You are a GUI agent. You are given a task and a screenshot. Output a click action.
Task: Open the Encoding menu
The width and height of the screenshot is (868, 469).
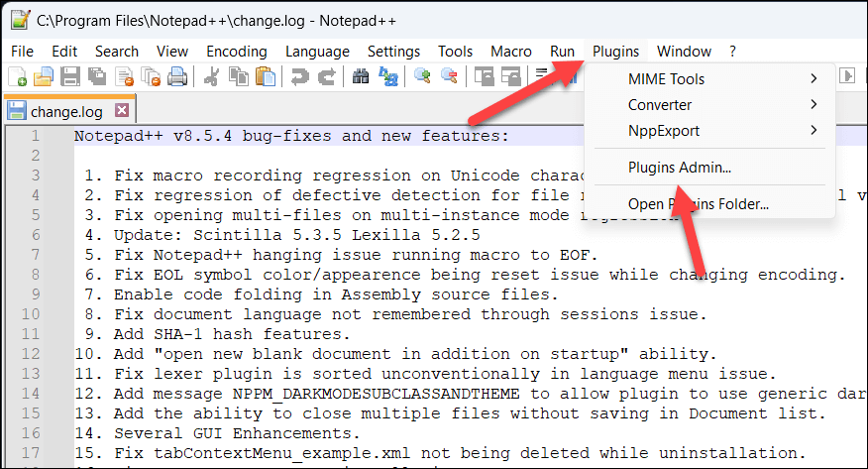[x=237, y=52]
